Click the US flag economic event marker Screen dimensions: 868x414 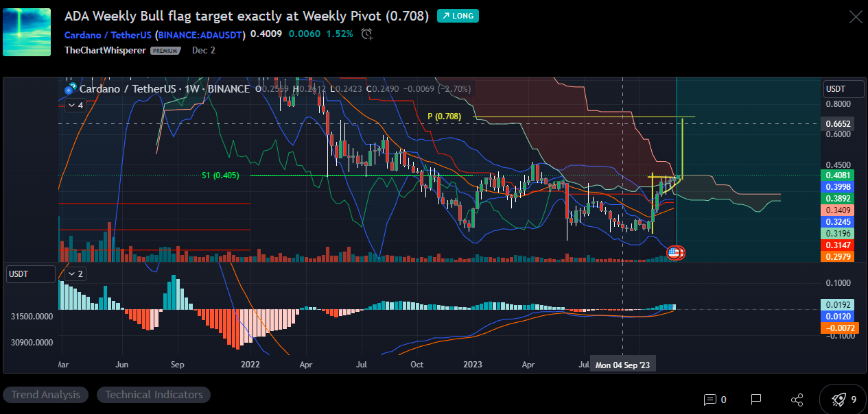pyautogui.click(x=674, y=253)
